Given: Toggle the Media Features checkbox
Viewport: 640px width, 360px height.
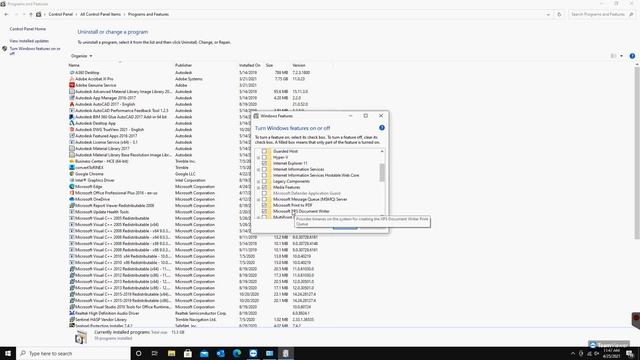Looking at the screenshot, I should (264, 187).
